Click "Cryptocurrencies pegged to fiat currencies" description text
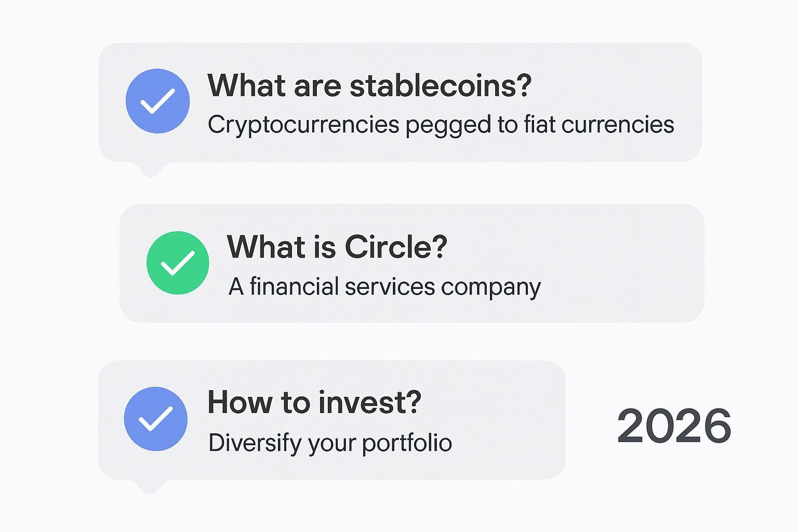 click(441, 125)
